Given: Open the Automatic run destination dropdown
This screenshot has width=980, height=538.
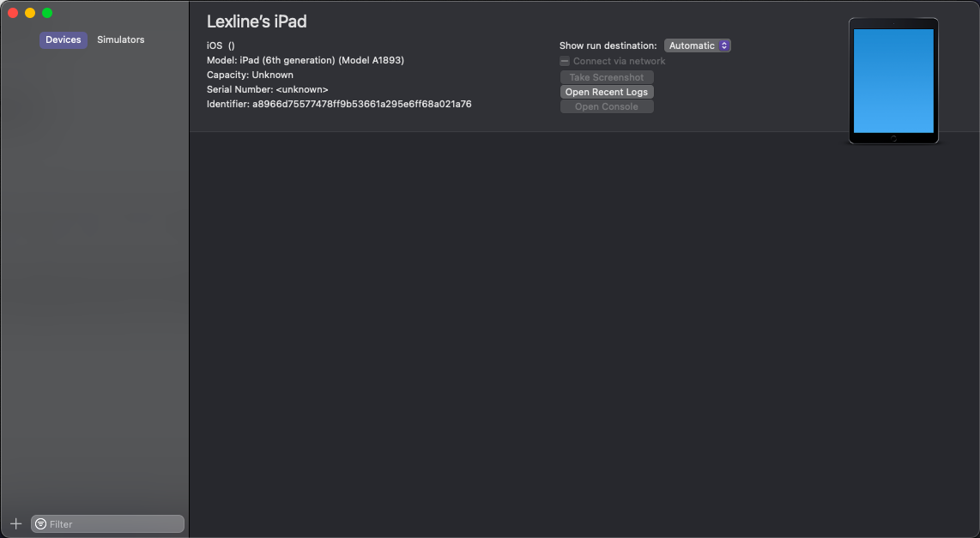Looking at the screenshot, I should click(x=697, y=45).
